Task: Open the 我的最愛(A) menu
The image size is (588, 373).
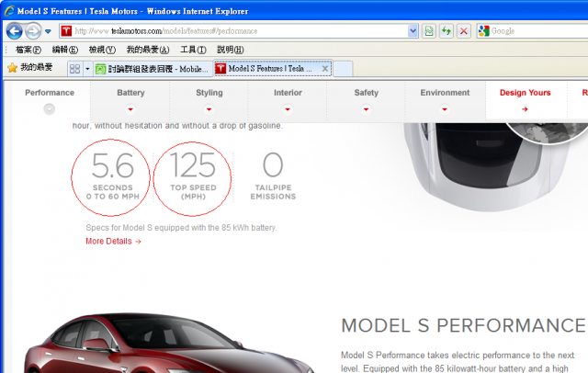Action: [x=148, y=50]
